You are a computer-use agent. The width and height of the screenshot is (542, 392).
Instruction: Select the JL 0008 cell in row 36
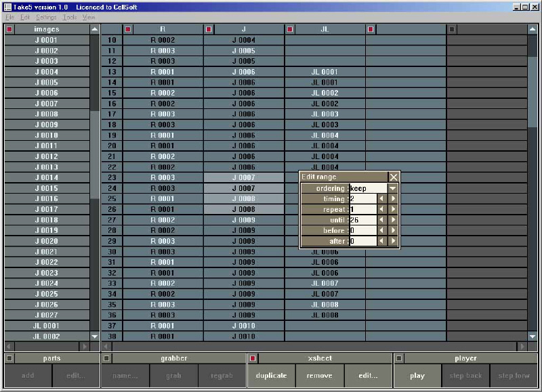point(325,315)
